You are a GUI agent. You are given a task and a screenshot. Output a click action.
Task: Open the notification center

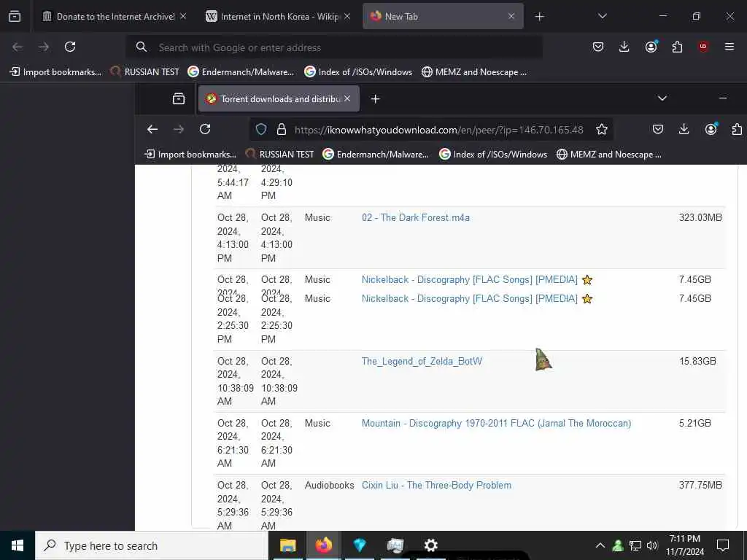723,545
